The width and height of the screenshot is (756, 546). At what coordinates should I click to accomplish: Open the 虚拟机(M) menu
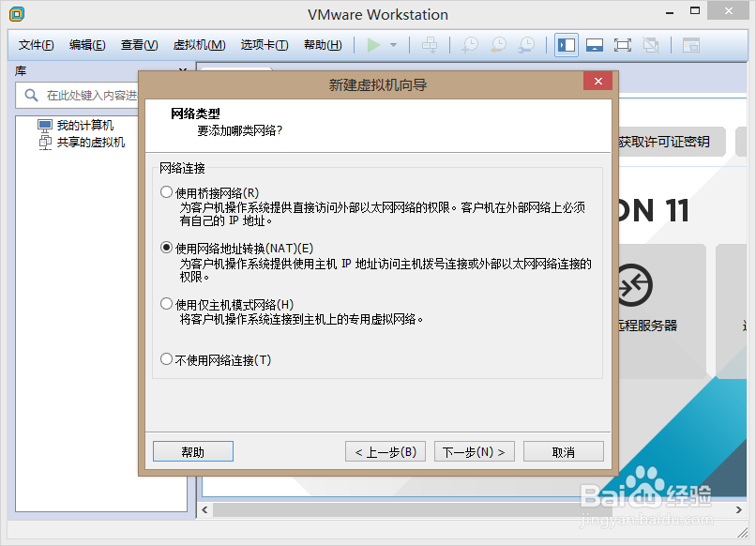coord(199,45)
